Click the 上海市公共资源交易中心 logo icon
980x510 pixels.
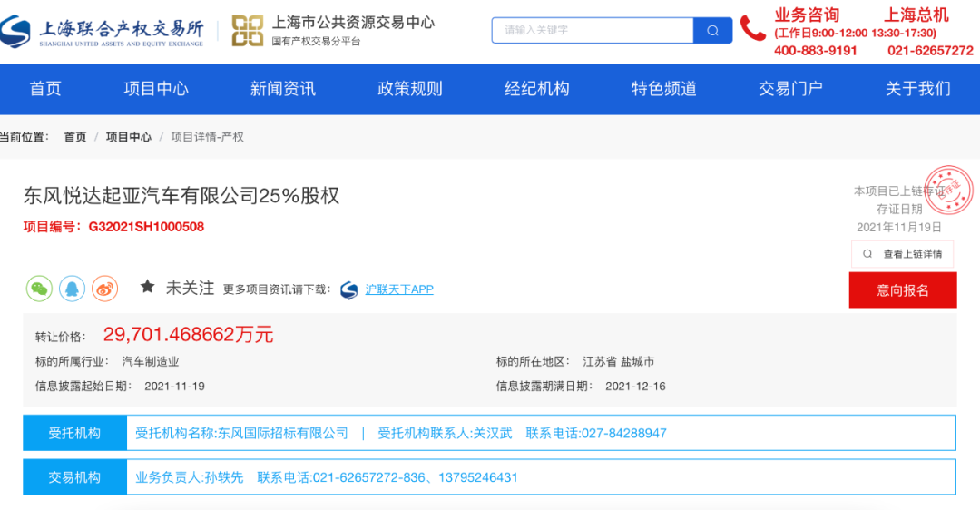pos(248,31)
